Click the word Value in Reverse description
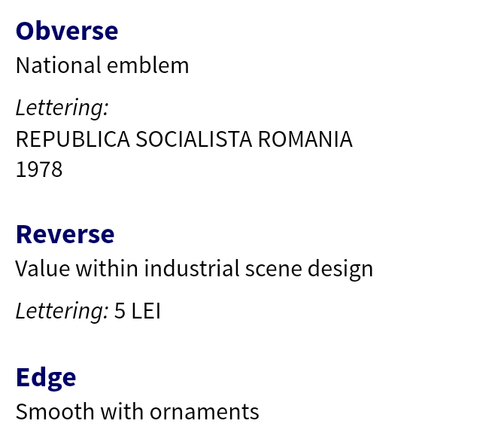The image size is (504, 445). point(42,268)
